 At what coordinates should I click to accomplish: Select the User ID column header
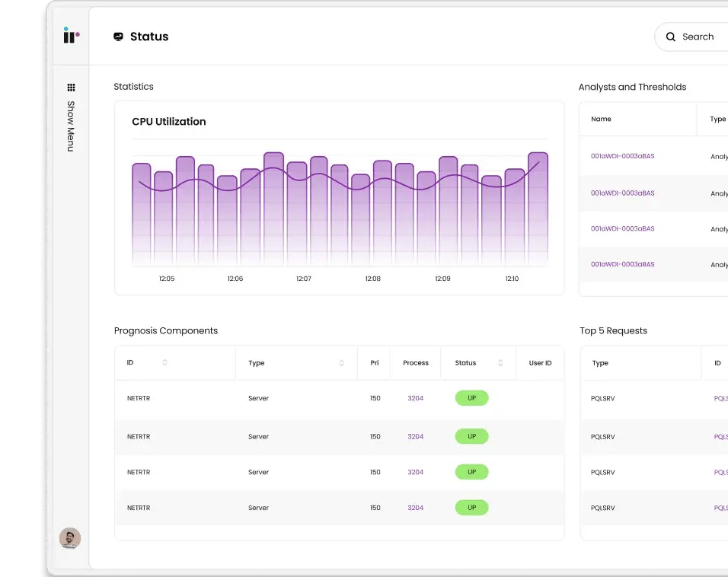(540, 363)
